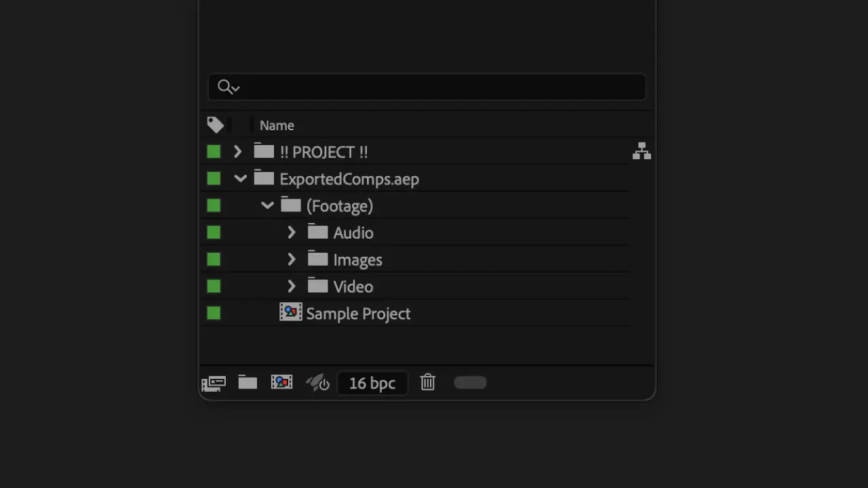
Task: Open project color depth settings via 16 bpc
Action: (x=372, y=383)
